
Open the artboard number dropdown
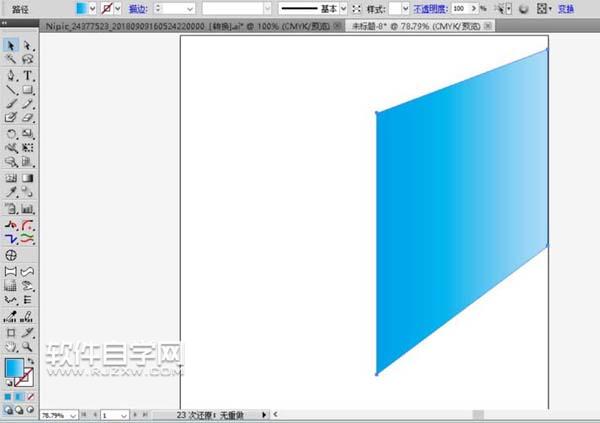[124, 415]
